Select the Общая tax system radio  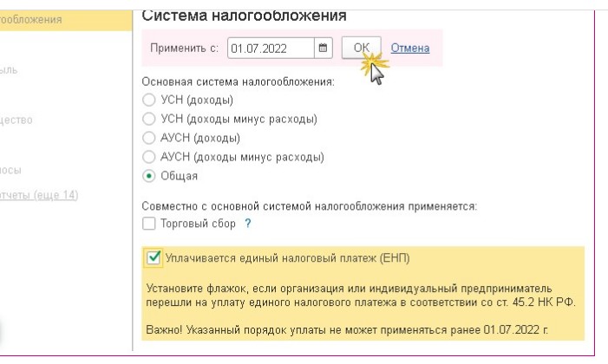point(147,176)
